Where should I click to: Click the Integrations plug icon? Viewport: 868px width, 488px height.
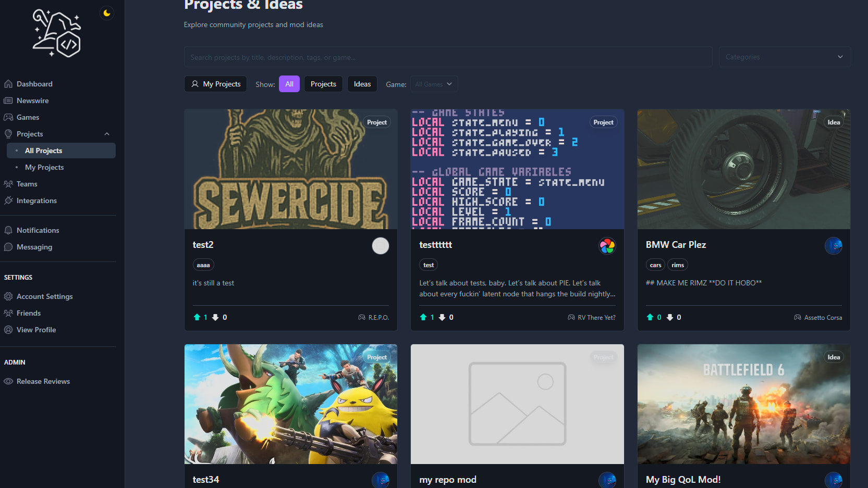tap(8, 201)
